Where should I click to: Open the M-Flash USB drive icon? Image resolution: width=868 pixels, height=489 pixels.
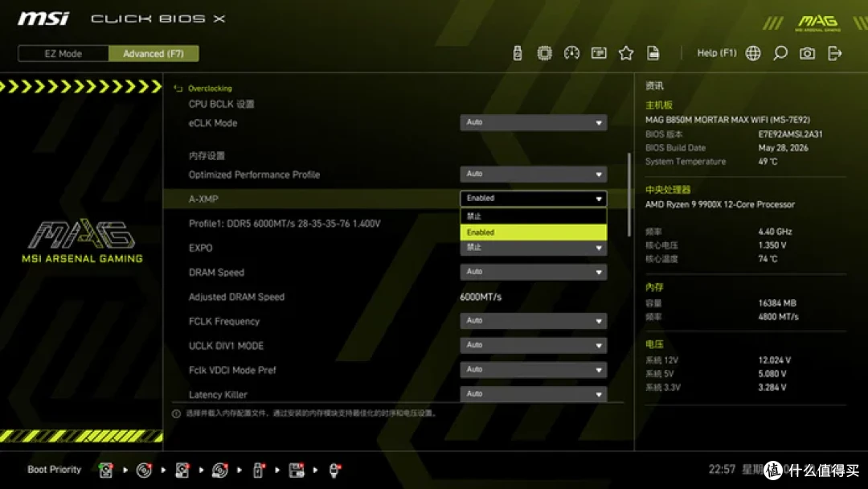517,53
